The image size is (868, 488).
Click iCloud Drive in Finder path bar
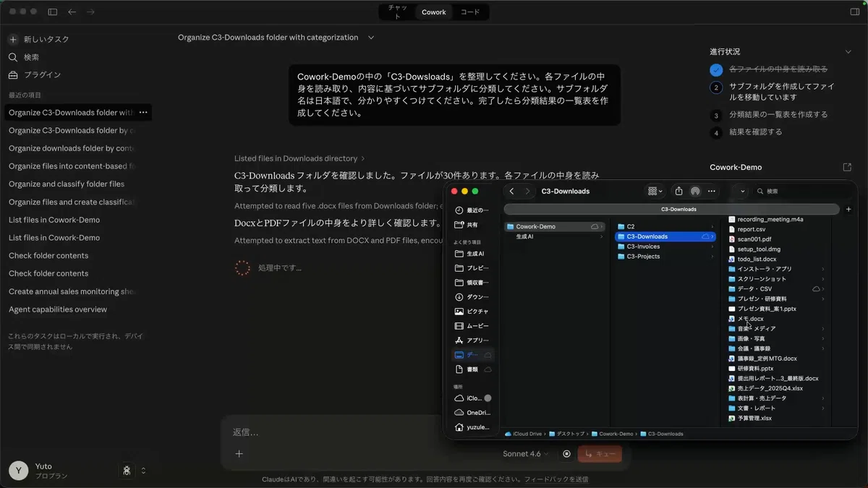[524, 434]
